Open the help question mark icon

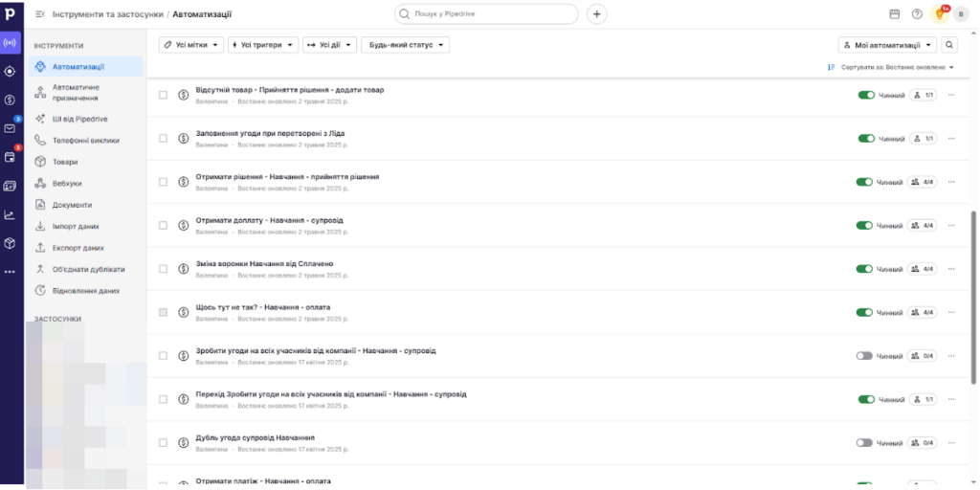(x=917, y=14)
